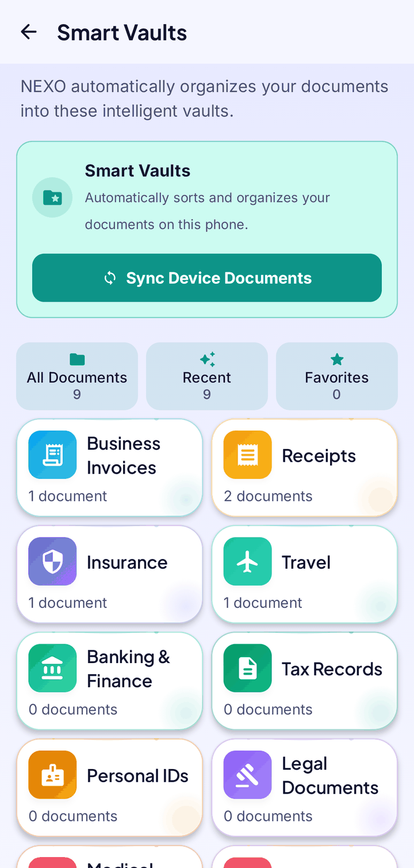Open the Insurance vault card
The height and width of the screenshot is (868, 414).
click(x=110, y=574)
